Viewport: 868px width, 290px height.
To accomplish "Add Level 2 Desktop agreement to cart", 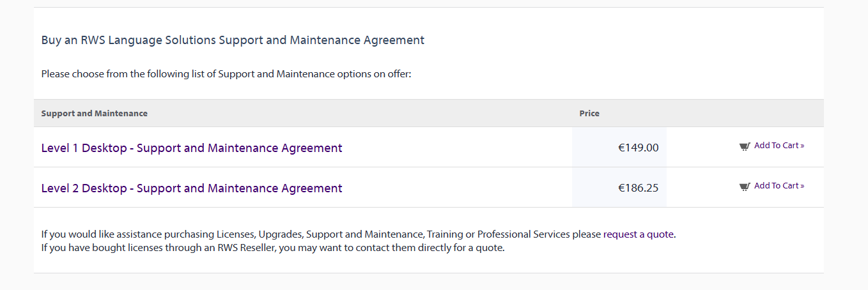I will (x=776, y=186).
